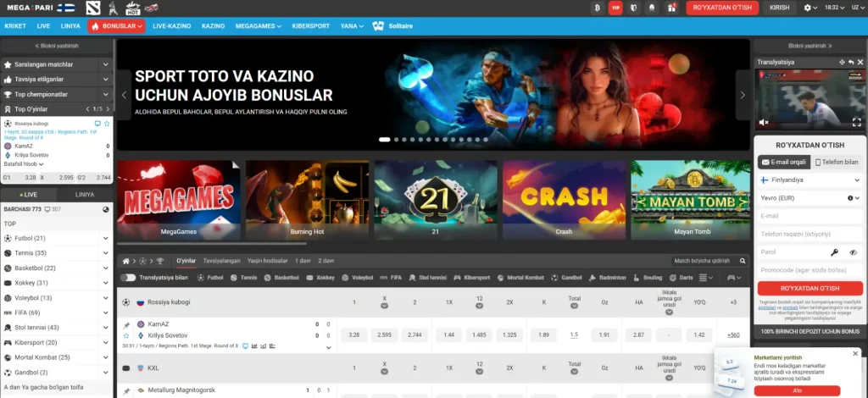Click the home icon in the breadcrumb bar
Screen dimensions: 868x398
pos(125,261)
